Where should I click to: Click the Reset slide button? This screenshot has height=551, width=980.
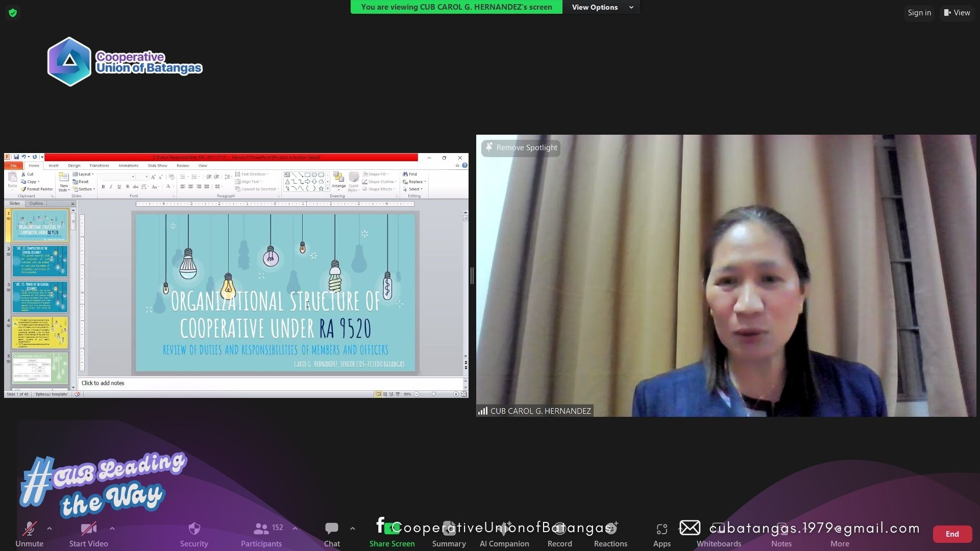pos(81,182)
